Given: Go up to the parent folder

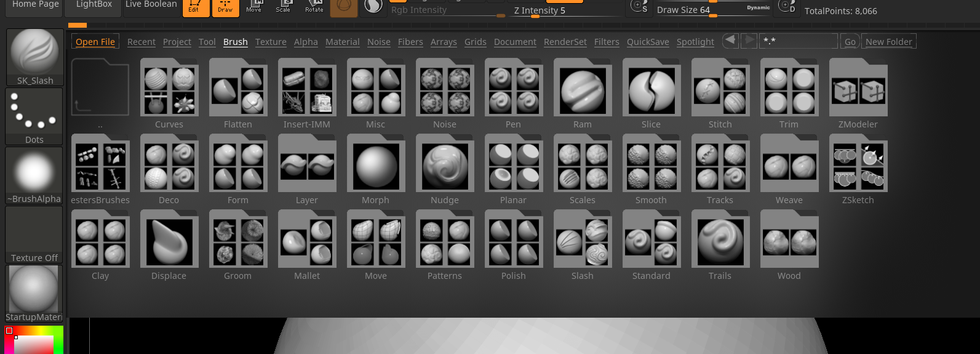Looking at the screenshot, I should [100, 88].
